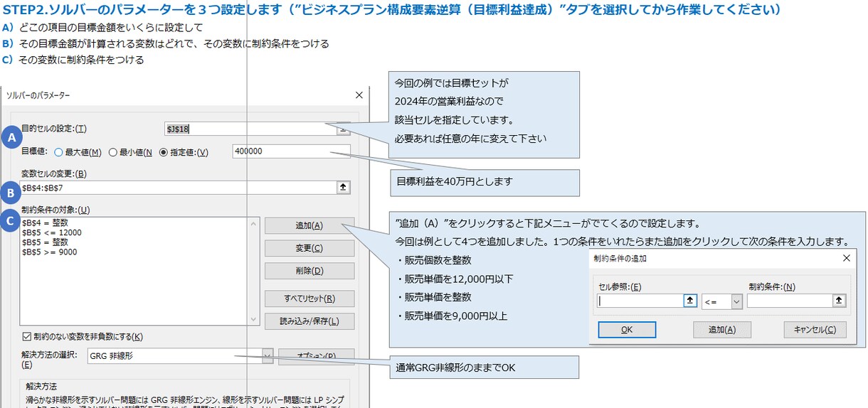Open the <= operator dropdown in constraint dialog
This screenshot has width=868, height=408.
click(736, 301)
